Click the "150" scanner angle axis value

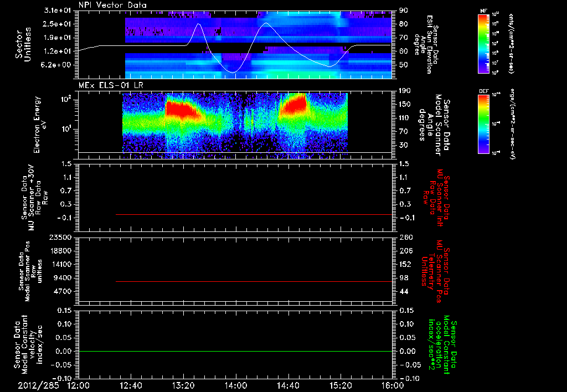pyautogui.click(x=405, y=105)
